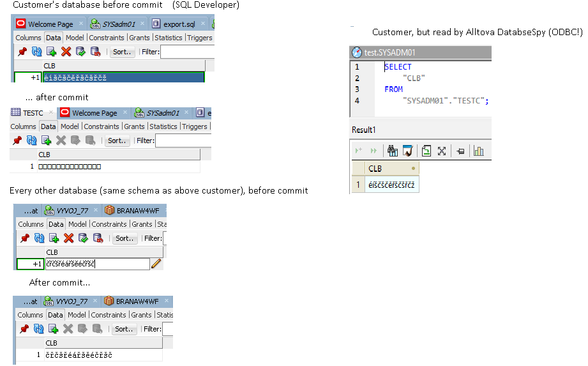Click pencil edit icon beside edited CLB cell
The width and height of the screenshot is (588, 366).
pyautogui.click(x=156, y=264)
